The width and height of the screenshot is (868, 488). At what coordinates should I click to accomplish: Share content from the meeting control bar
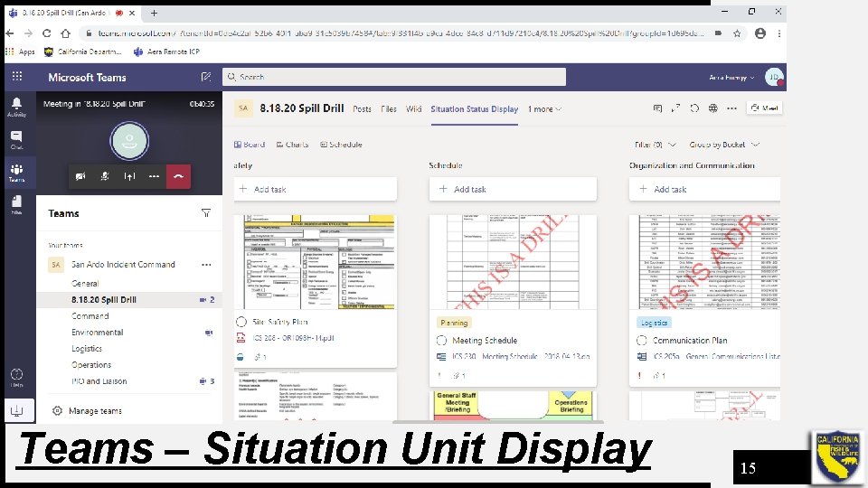(129, 176)
